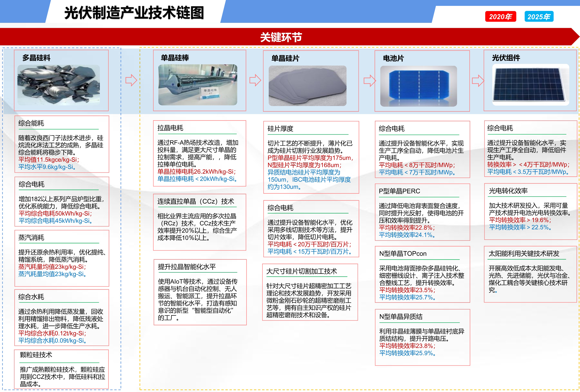This screenshot has width=580, height=392.
Task: Click the 太阳能利用关键技术研发 card title
Action: tap(524, 254)
